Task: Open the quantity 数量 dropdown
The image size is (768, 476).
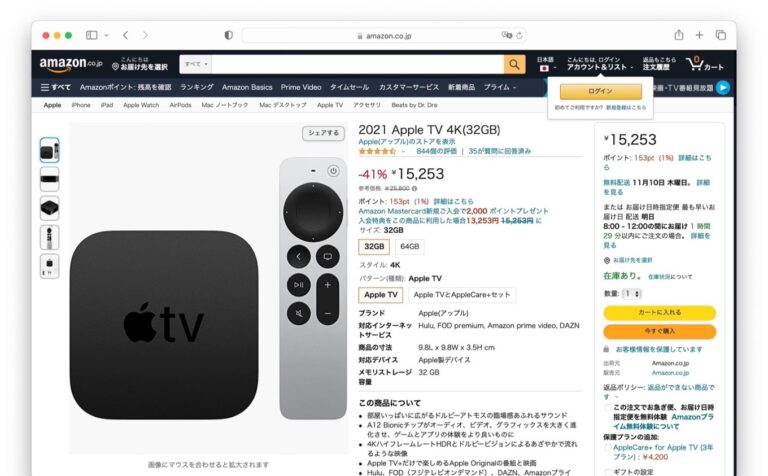Action: pos(632,294)
